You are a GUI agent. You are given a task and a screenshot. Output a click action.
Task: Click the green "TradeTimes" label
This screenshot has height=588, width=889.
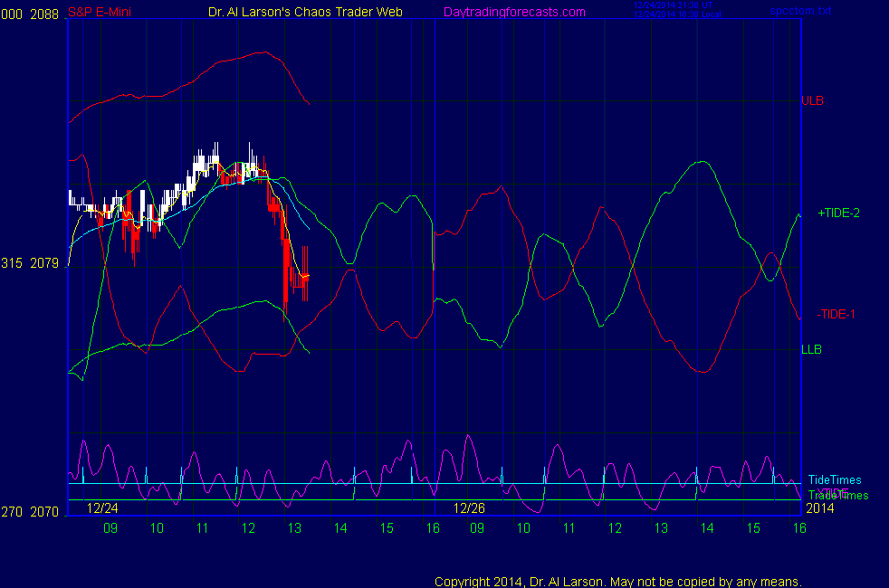(x=838, y=496)
